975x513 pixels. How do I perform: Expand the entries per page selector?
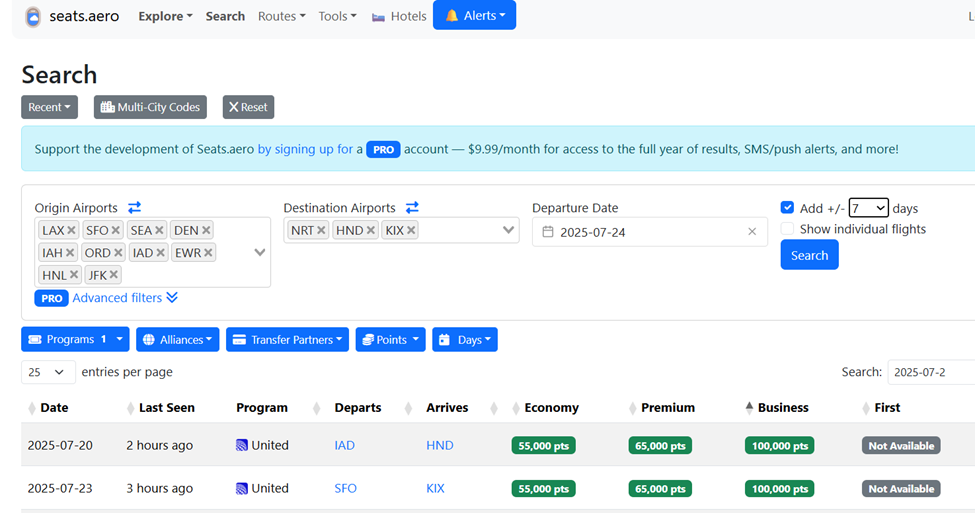coord(48,372)
